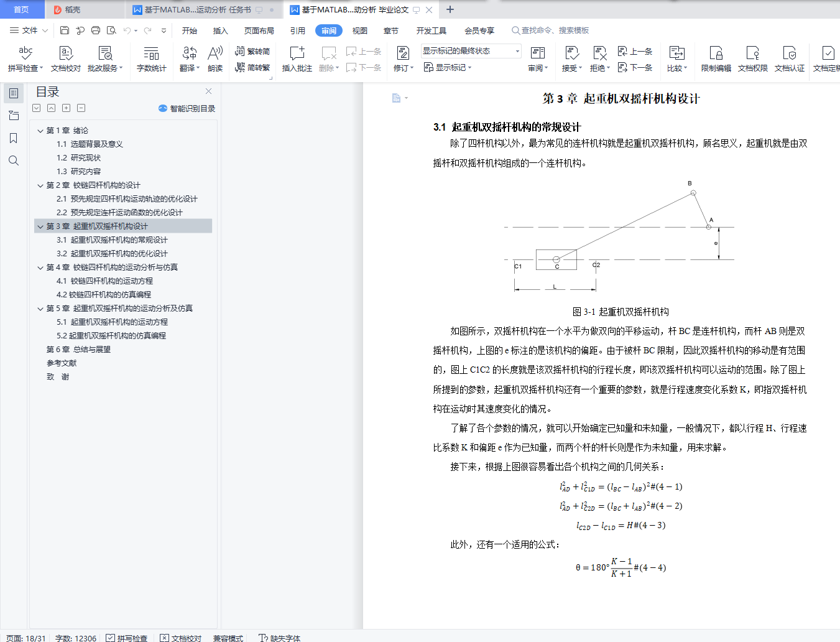Click the save icon in quick toolbar
Screen dimensions: 840x642
pos(65,30)
